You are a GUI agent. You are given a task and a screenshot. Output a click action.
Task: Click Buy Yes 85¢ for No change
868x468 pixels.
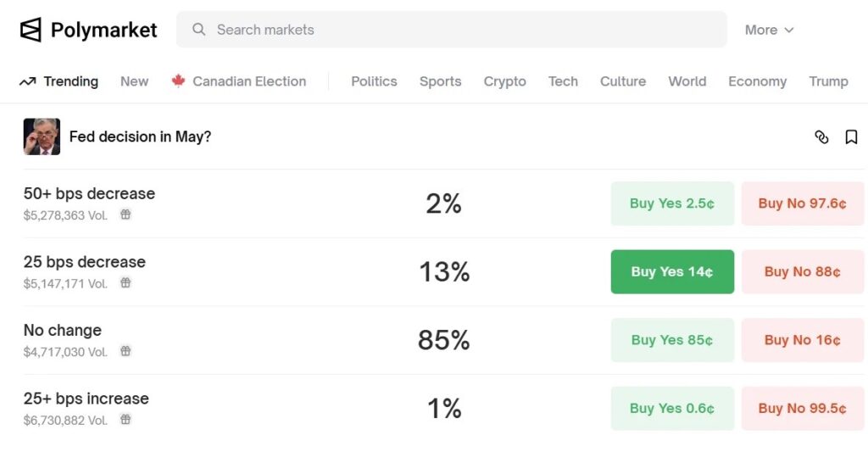(672, 340)
